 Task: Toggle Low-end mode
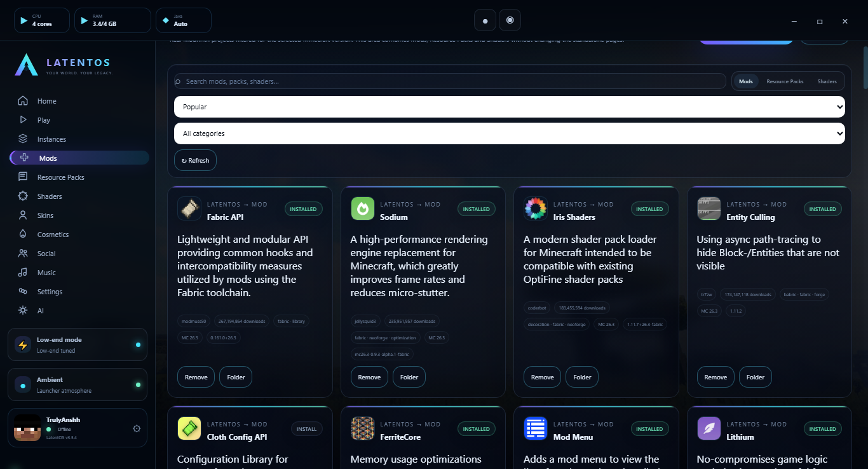tap(78, 344)
